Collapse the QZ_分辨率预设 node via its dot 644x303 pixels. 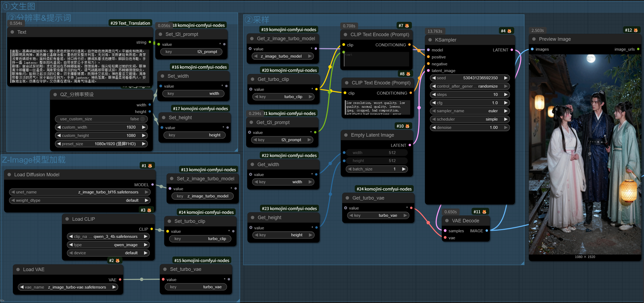click(55, 95)
